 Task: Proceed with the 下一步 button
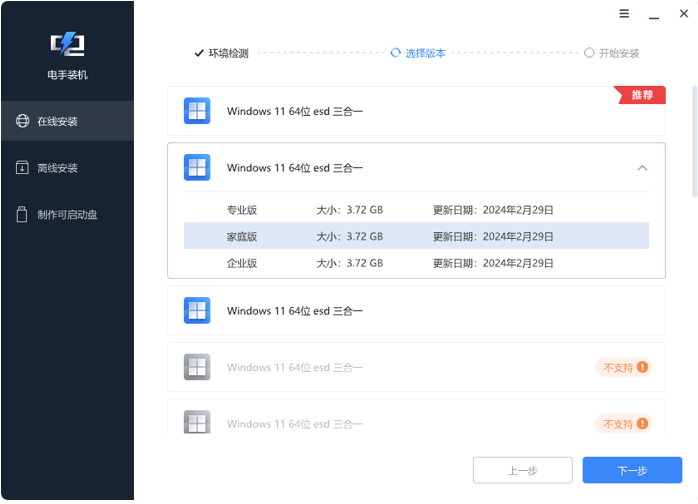[632, 470]
